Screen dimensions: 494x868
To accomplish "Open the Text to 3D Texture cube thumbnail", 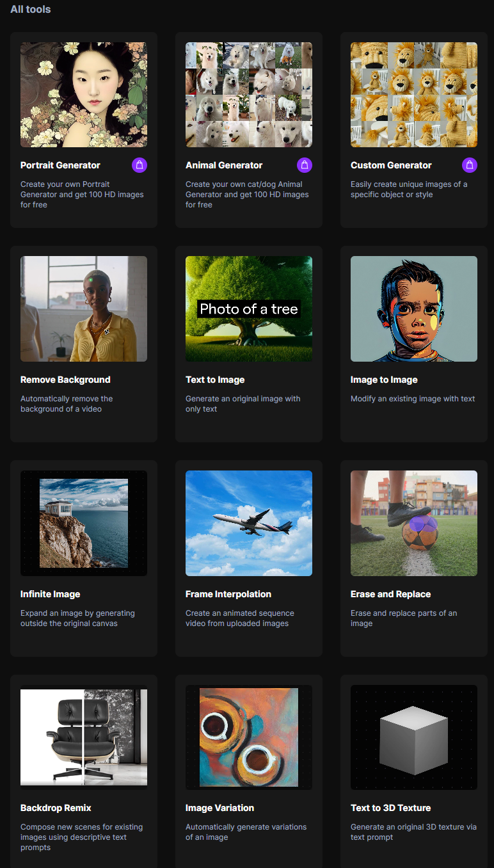I will [414, 737].
